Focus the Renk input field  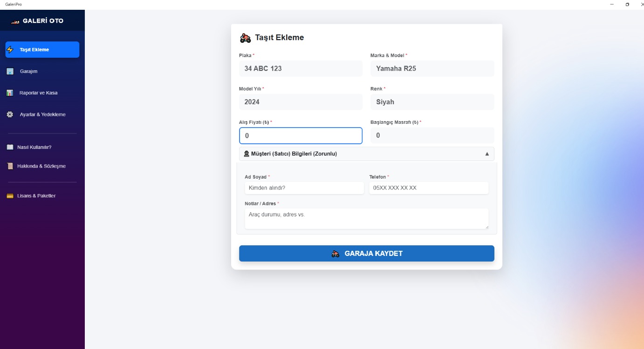point(432,102)
